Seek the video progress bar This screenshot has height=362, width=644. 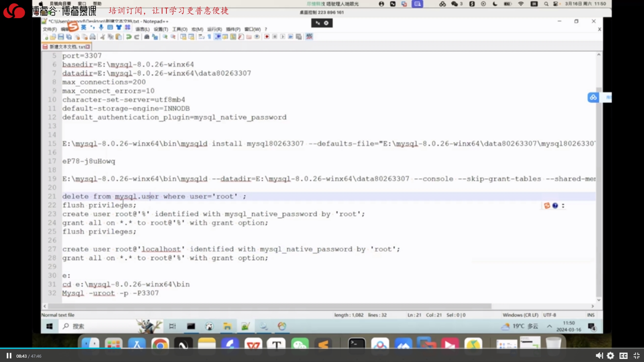point(322,348)
